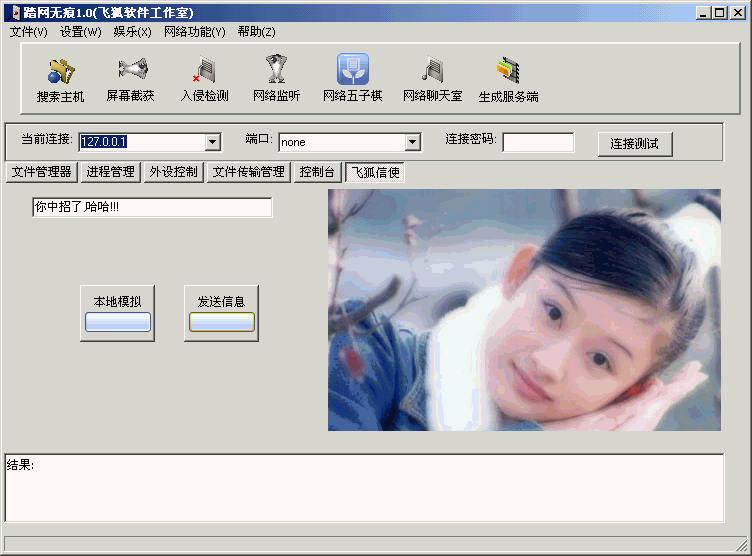The width and height of the screenshot is (752, 556).
Task: Click the 生成服务端 icon
Action: click(508, 70)
